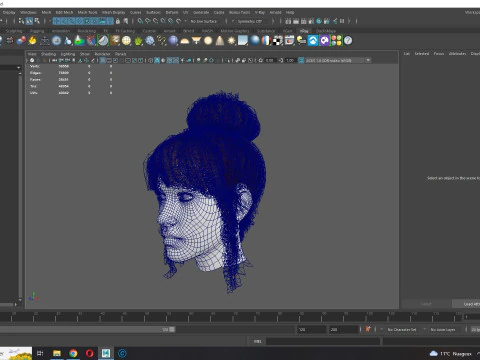Viewport: 480px width, 360px height.
Task: Open the viewport Renderer menu
Action: [102, 54]
